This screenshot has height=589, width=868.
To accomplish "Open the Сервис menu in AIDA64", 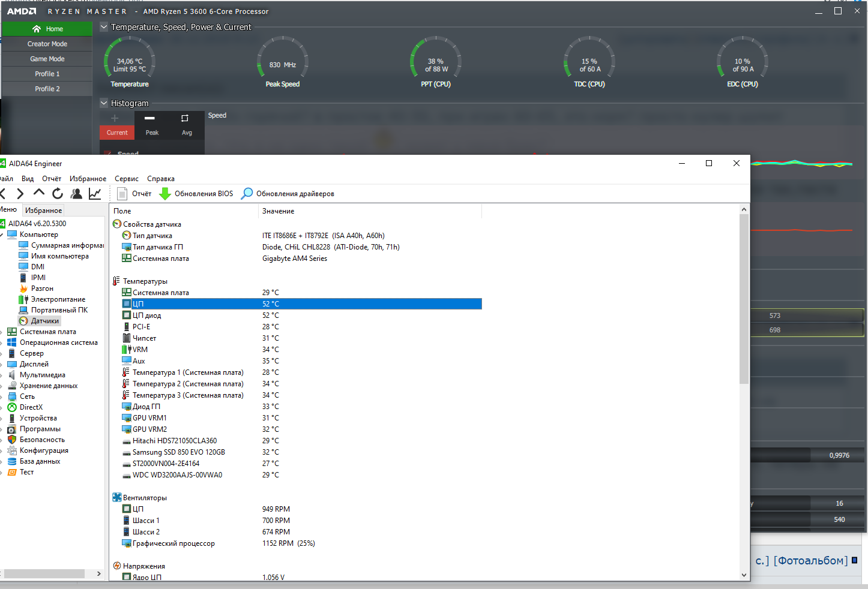I will (127, 179).
